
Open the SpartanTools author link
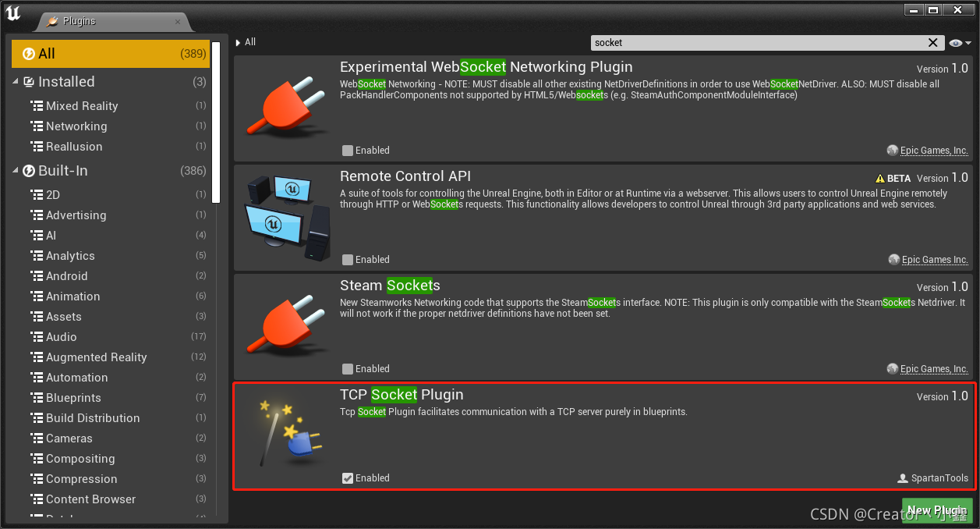(939, 478)
